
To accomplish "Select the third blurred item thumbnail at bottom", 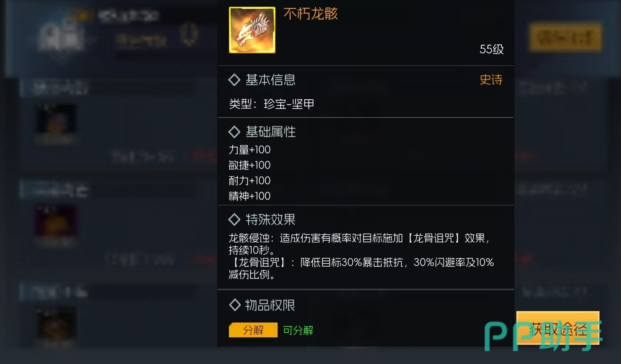I will (x=56, y=324).
